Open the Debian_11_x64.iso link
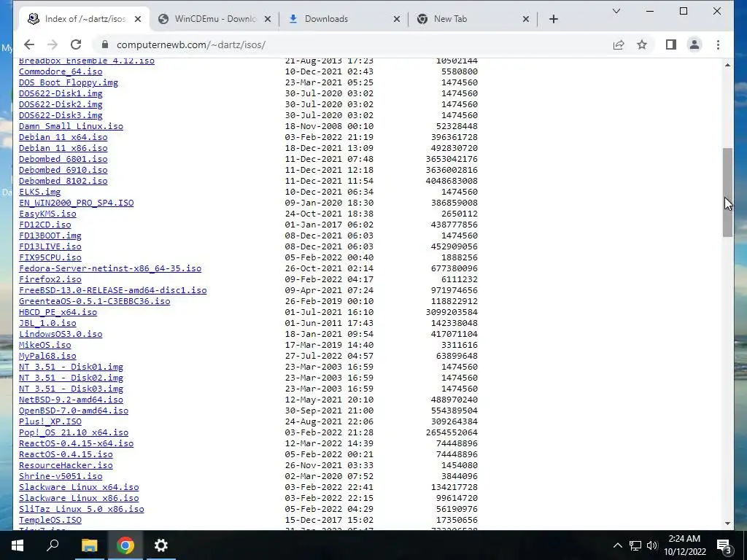 [x=63, y=137]
